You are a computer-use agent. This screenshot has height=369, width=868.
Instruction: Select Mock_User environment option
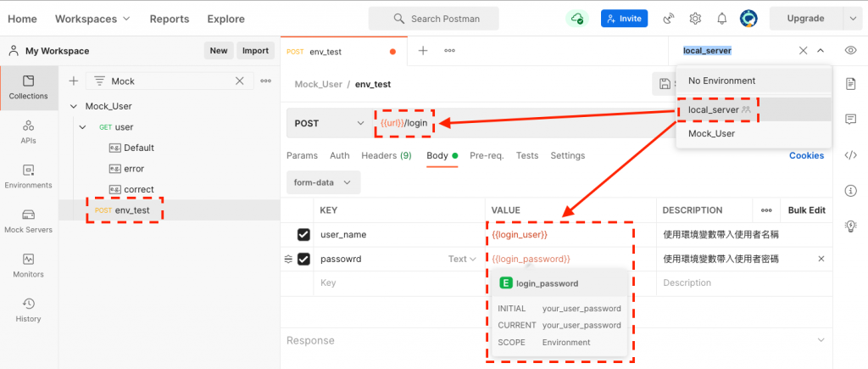[754, 133]
